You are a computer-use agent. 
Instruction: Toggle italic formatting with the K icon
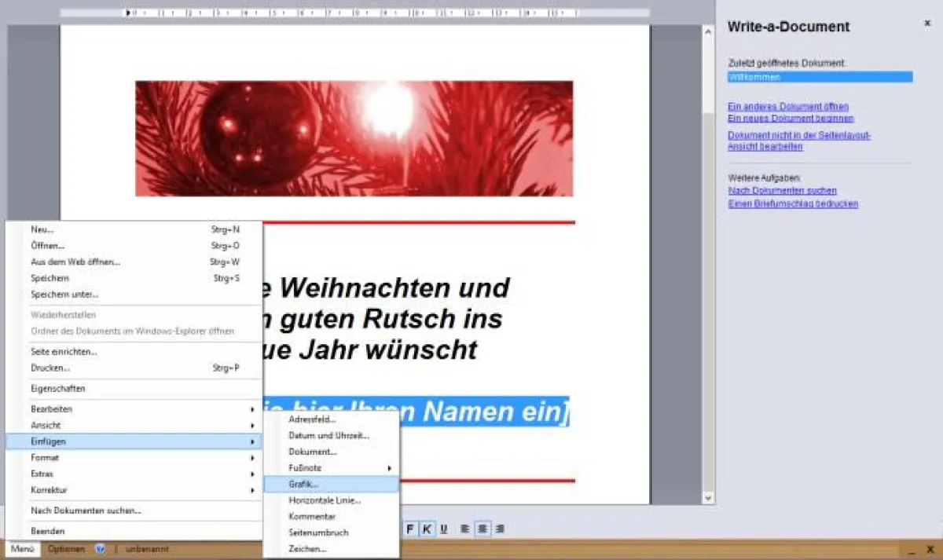(x=426, y=529)
